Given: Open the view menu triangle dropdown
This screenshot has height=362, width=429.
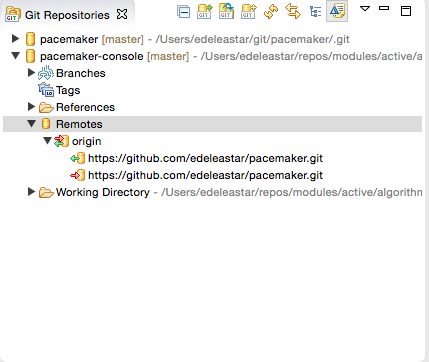Looking at the screenshot, I should 365,8.
